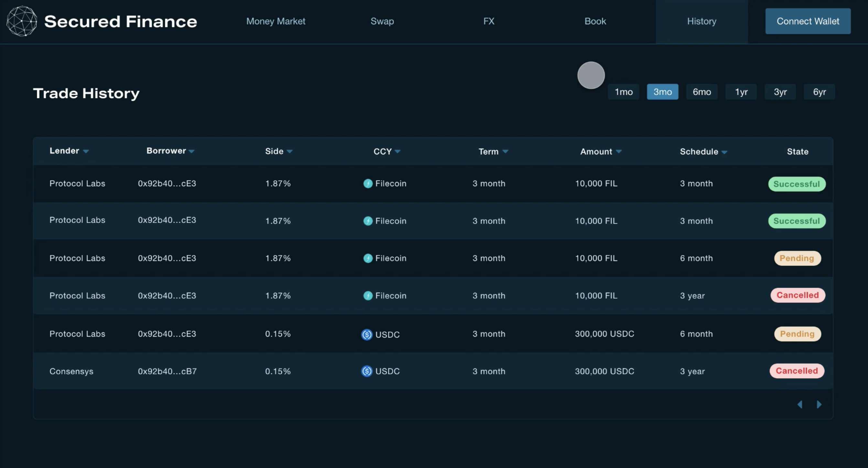Viewport: 868px width, 468px height.
Task: Click the Trade History heading
Action: tap(86, 93)
